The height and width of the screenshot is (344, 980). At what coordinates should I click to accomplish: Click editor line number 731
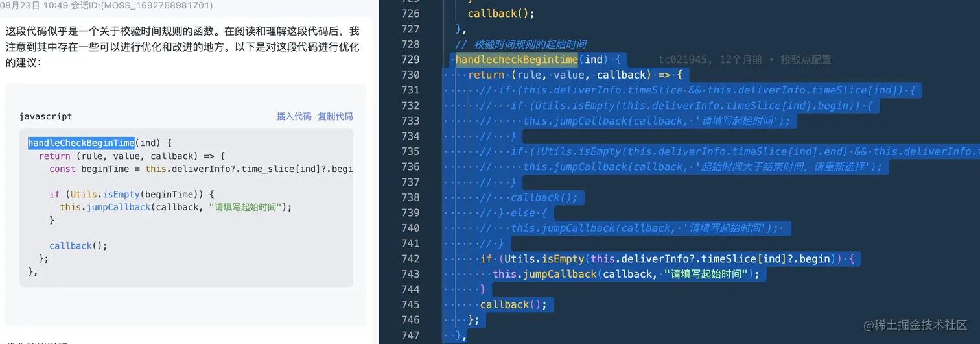click(x=411, y=90)
